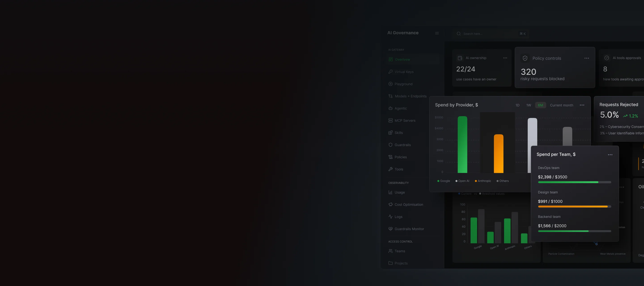Switch to Current month range
This screenshot has height=286, width=644.
(x=561, y=105)
